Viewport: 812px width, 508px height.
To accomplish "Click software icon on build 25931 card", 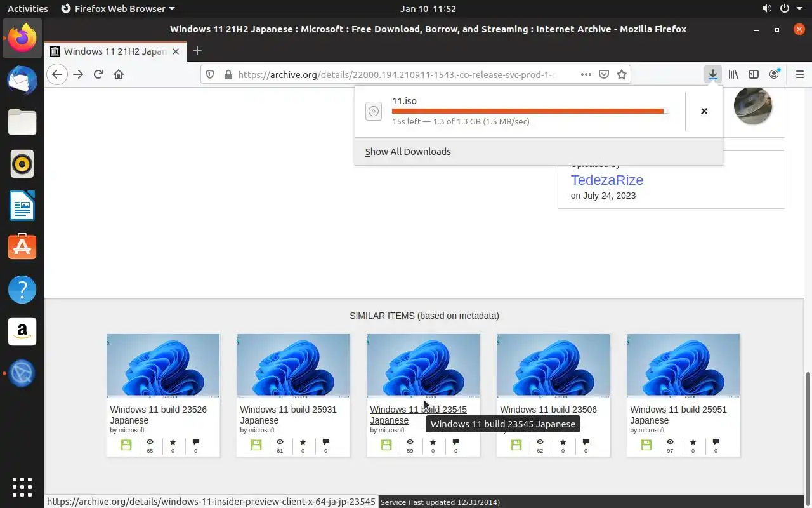I will (256, 445).
